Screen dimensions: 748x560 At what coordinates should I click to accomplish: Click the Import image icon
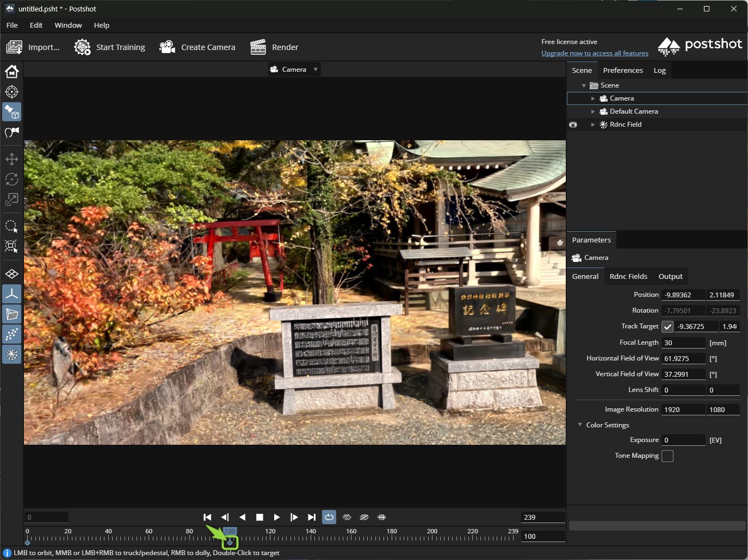[14, 47]
